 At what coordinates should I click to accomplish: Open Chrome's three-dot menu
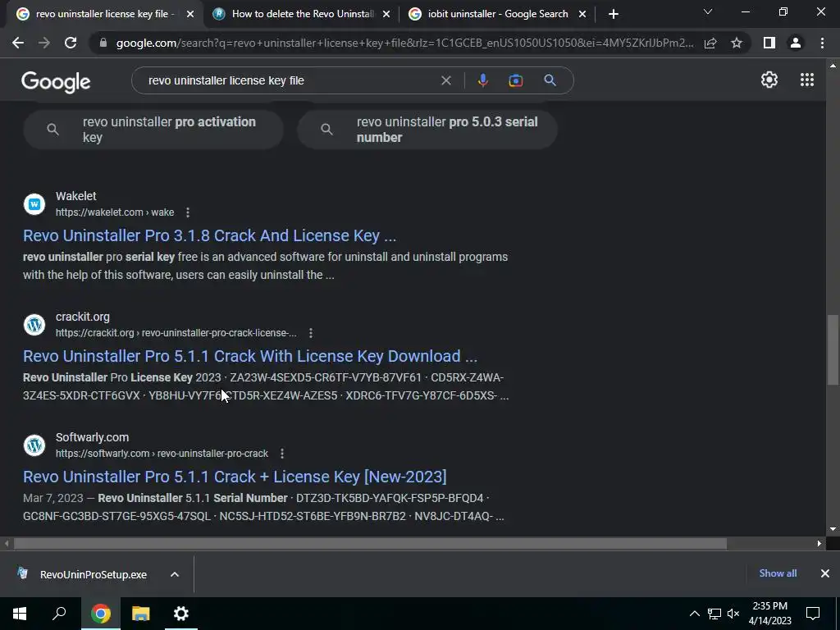click(x=822, y=43)
